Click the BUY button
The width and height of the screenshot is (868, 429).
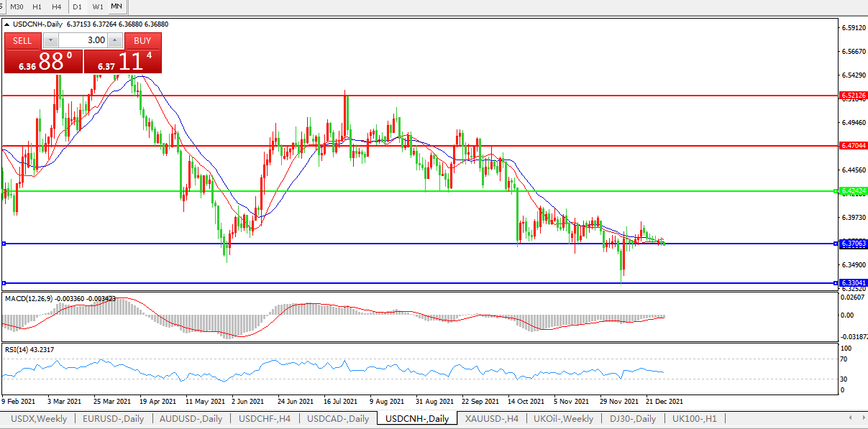coord(142,40)
